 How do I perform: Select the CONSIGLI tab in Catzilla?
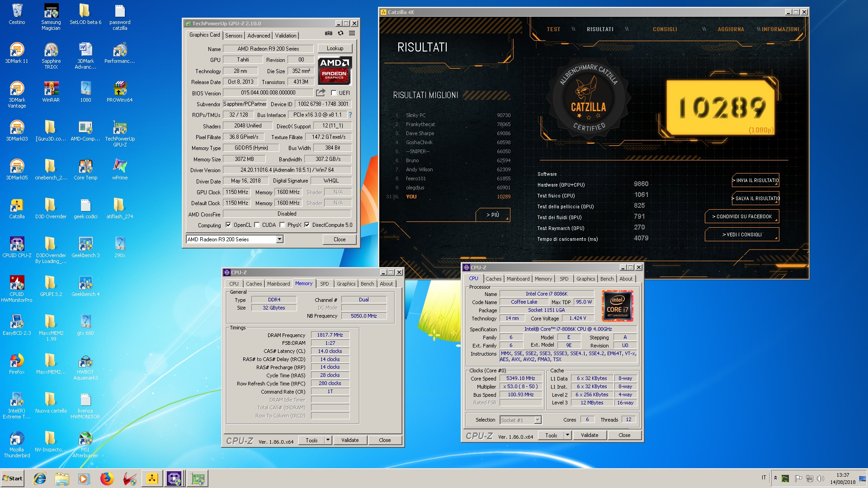coord(665,29)
